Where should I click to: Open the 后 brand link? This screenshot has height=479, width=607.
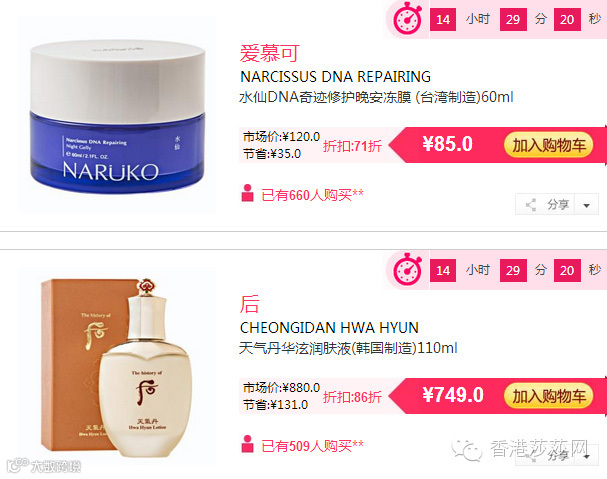(x=249, y=304)
